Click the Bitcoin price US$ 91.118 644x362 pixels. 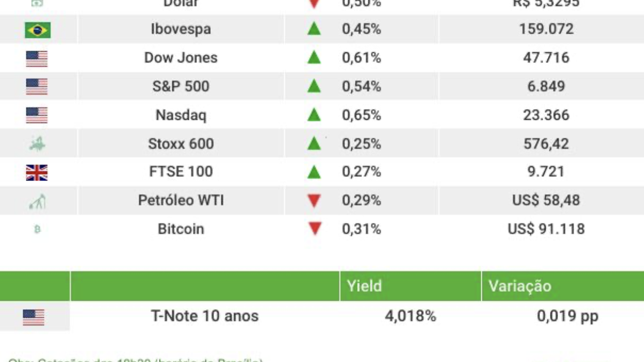pyautogui.click(x=546, y=229)
